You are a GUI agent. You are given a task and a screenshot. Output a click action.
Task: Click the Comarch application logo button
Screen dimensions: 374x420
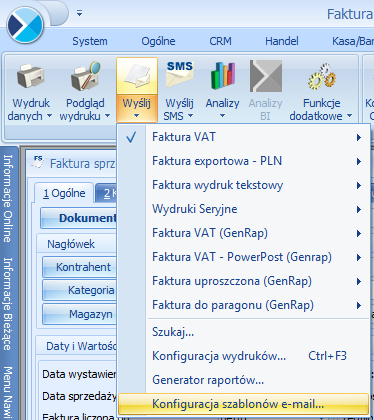(x=25, y=25)
